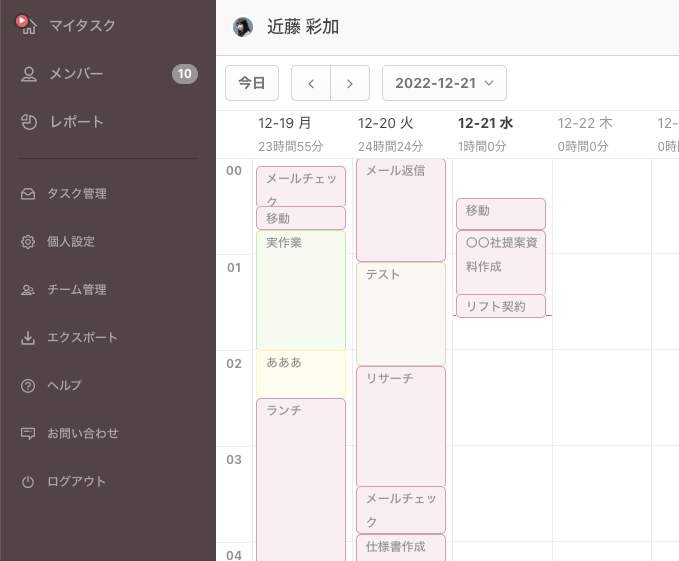679x561 pixels.
Task: Click the 02 hour label
Action: 234,364
